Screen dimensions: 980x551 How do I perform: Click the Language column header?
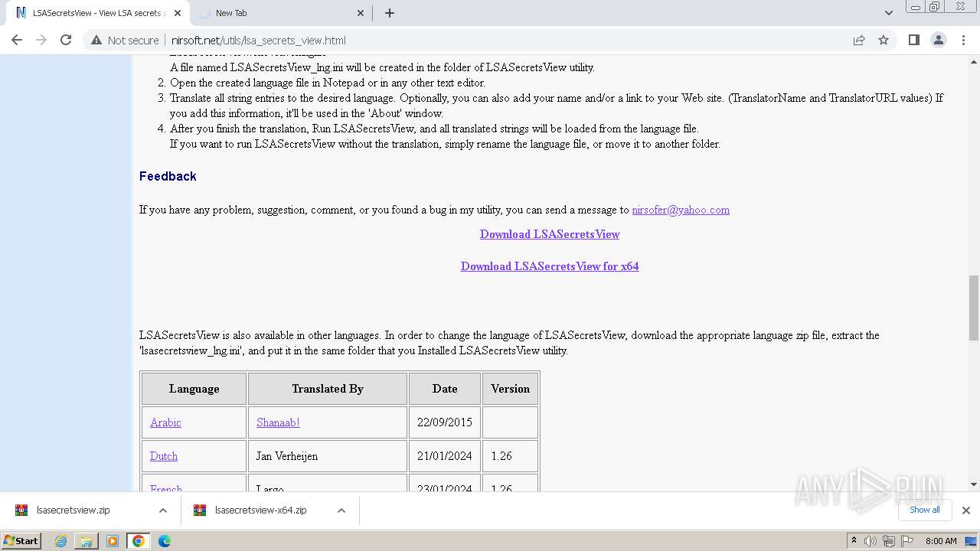(194, 389)
